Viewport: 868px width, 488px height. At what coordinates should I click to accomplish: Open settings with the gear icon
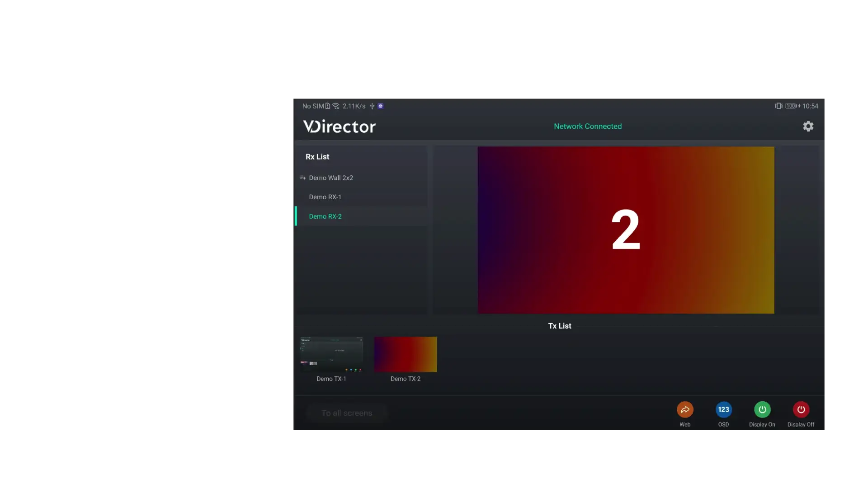click(808, 126)
